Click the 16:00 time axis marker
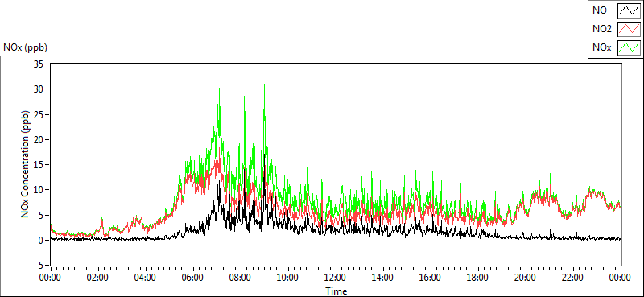644x297 pixels. [x=431, y=278]
